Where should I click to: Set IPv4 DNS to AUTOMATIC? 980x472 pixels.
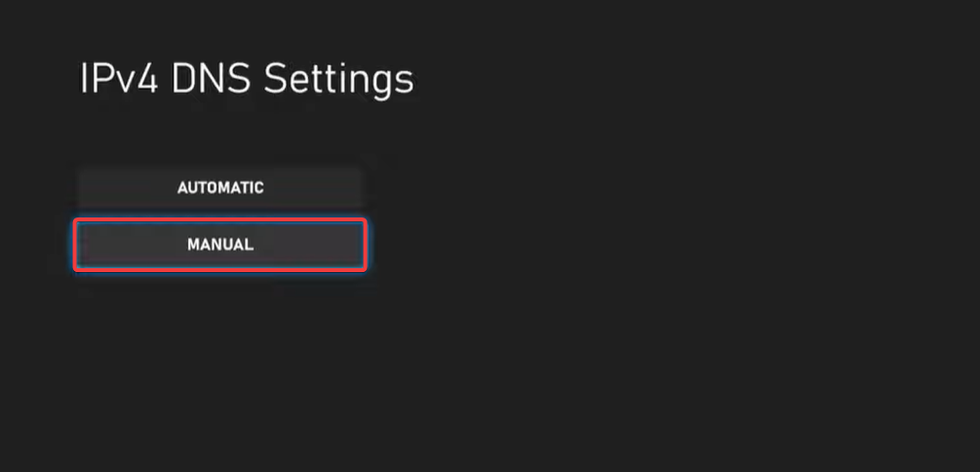[220, 187]
